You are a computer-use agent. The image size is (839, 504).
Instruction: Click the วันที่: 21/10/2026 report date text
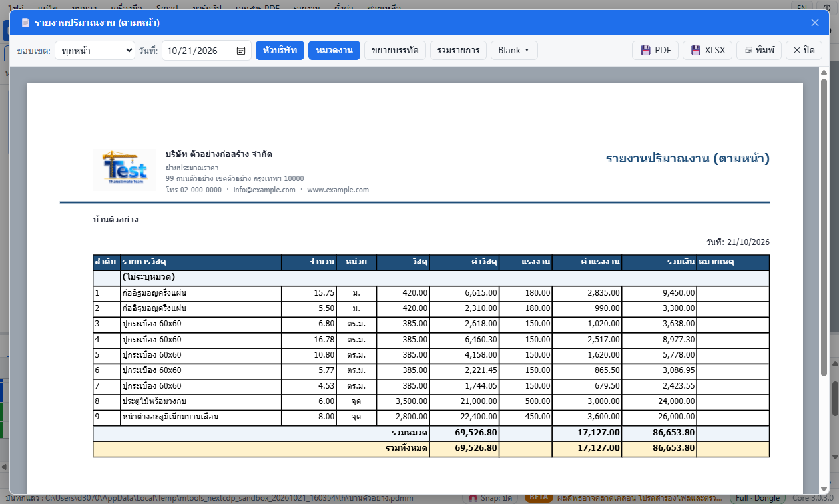(x=738, y=242)
